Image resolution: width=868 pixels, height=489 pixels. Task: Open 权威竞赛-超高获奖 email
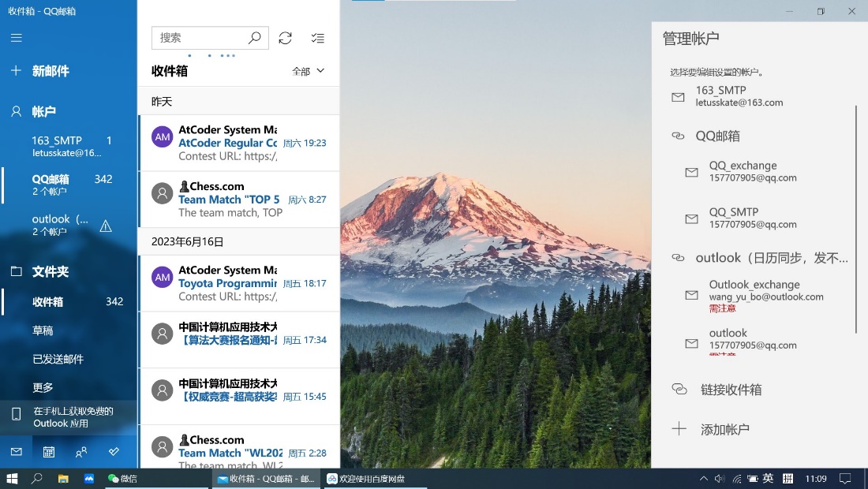point(238,396)
